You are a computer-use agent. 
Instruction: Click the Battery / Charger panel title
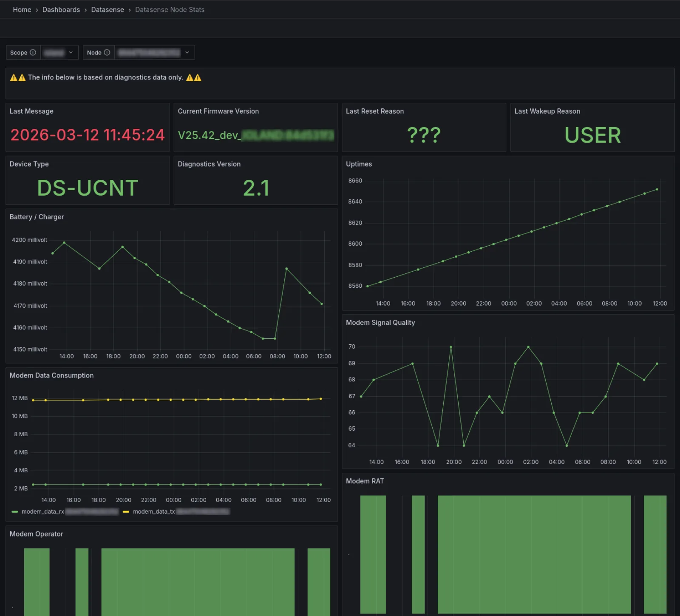coord(37,216)
